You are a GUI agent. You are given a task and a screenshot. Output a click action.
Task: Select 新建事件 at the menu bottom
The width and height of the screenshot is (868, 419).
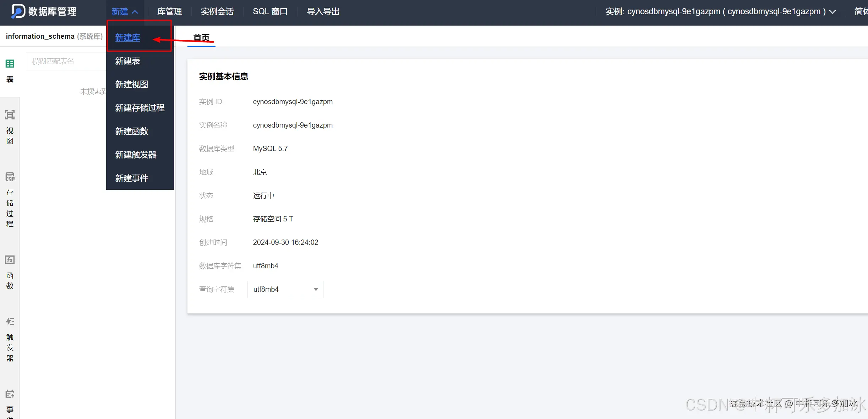point(132,178)
